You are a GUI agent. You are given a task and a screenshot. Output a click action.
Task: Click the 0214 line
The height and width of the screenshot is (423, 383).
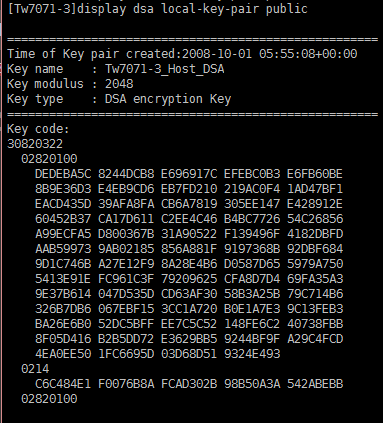point(35,369)
